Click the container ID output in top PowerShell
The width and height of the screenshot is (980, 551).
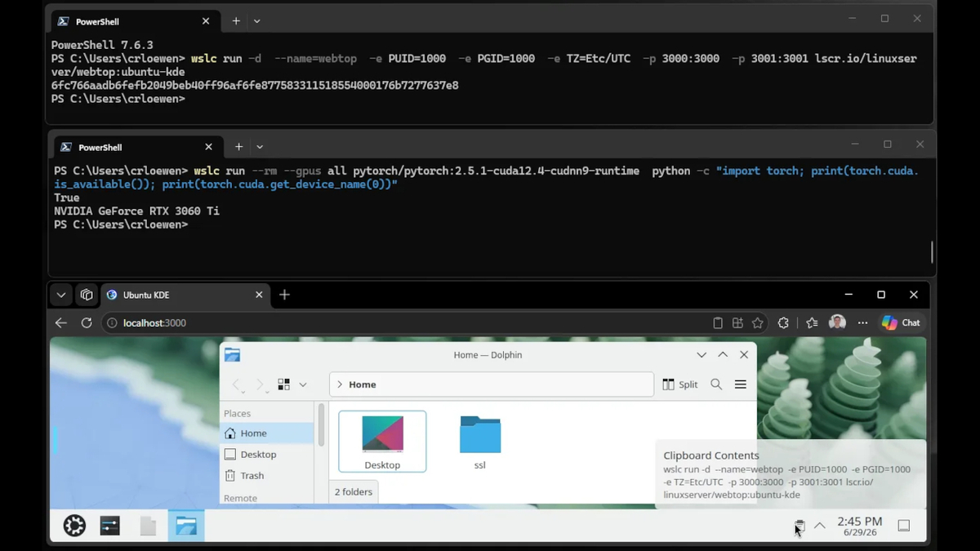(x=255, y=86)
